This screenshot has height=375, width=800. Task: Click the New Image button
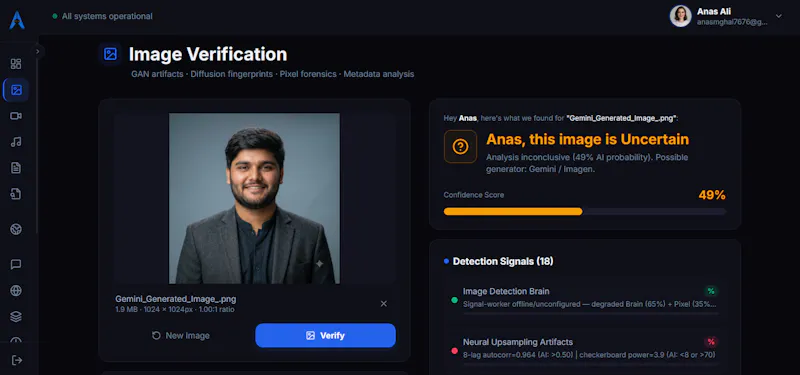pos(181,336)
